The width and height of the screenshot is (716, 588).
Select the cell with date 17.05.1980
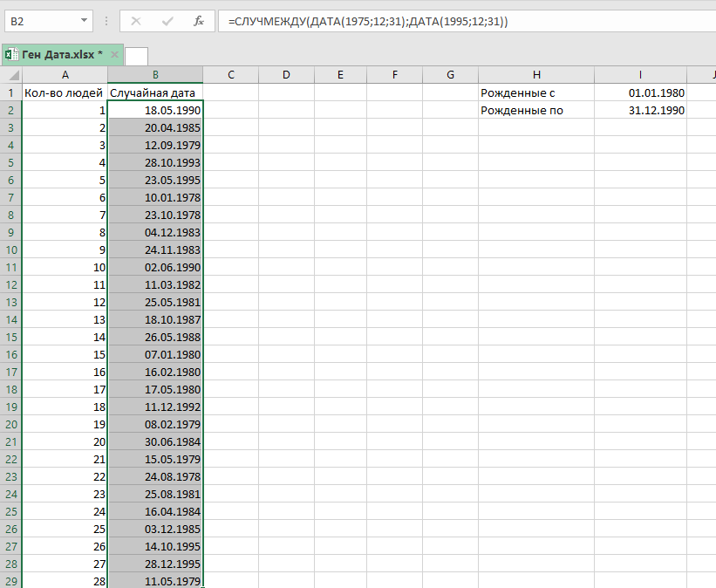[x=155, y=389]
